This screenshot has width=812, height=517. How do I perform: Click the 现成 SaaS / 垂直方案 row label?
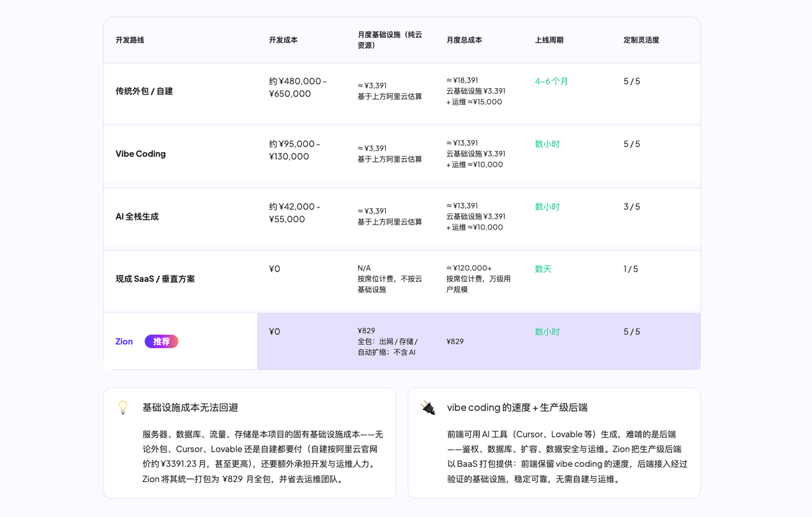pos(155,279)
